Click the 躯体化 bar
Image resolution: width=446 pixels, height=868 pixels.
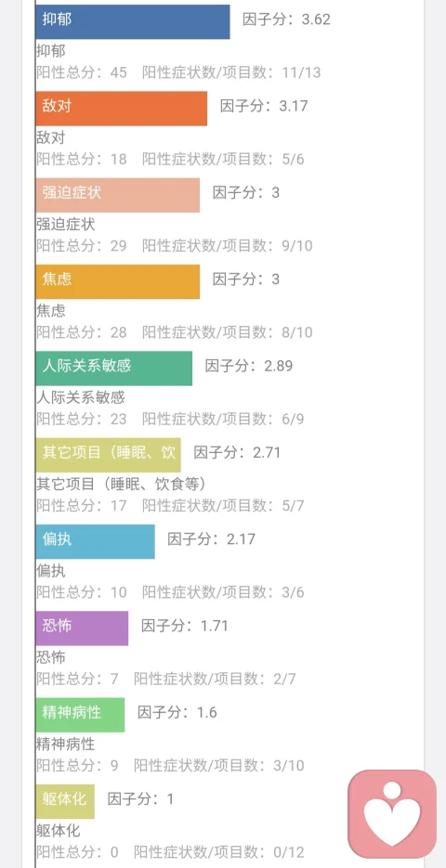tap(65, 801)
